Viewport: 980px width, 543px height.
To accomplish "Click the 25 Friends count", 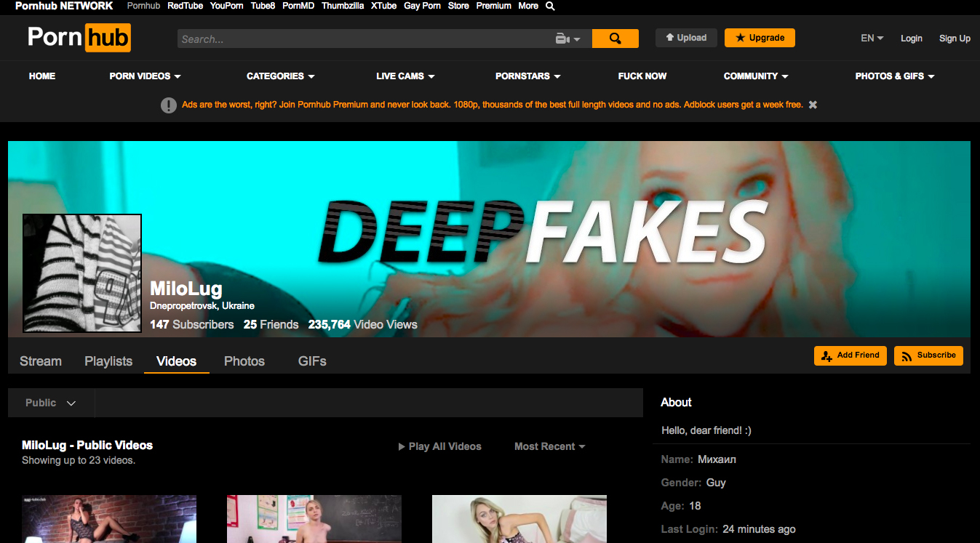I will [271, 325].
